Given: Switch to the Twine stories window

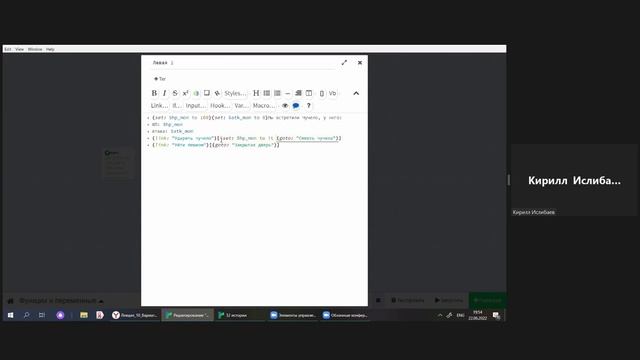Looking at the screenshot, I should coord(240,315).
